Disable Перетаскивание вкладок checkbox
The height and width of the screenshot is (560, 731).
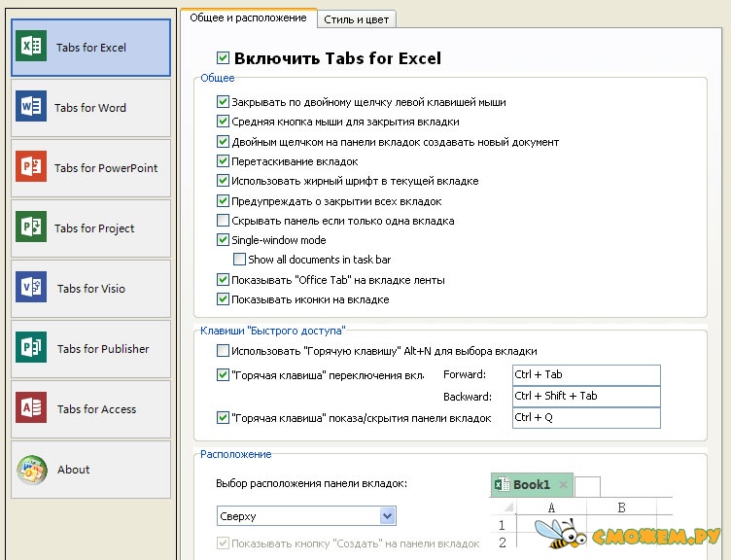223,161
